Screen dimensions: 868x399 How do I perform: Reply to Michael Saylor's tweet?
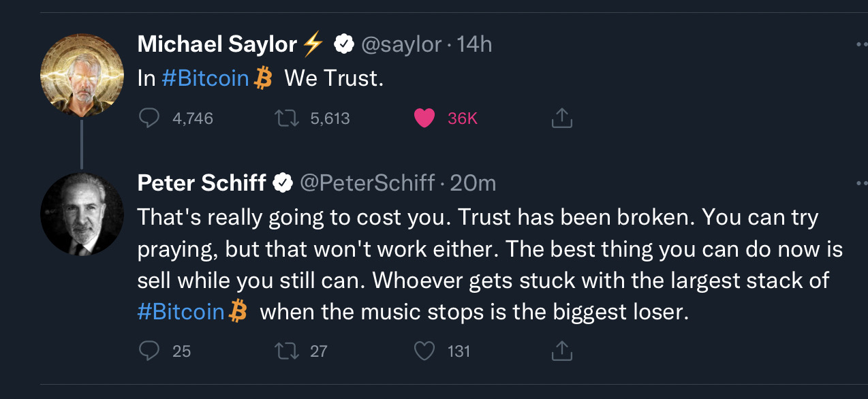[x=149, y=118]
